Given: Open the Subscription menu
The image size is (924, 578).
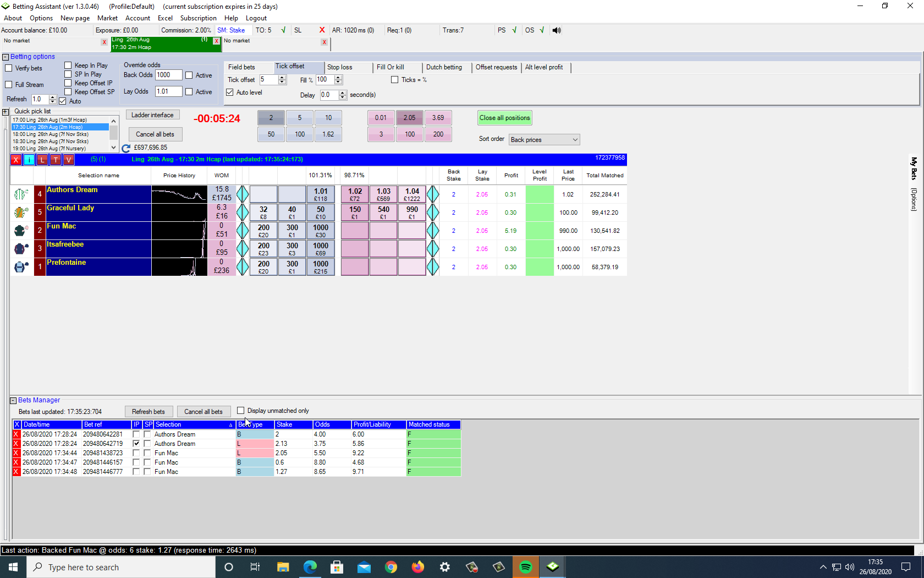Looking at the screenshot, I should click(198, 18).
